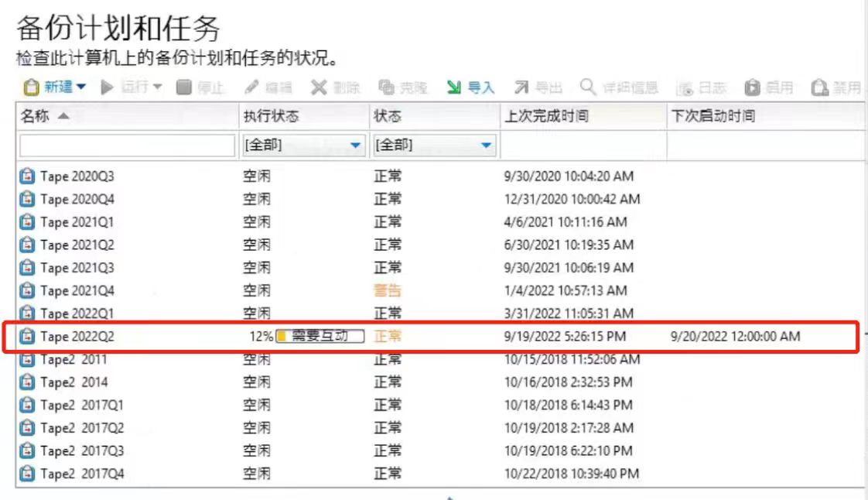Select the text Tape2 2017Q4
Image resolution: width=868 pixels, height=500 pixels.
pyautogui.click(x=82, y=474)
